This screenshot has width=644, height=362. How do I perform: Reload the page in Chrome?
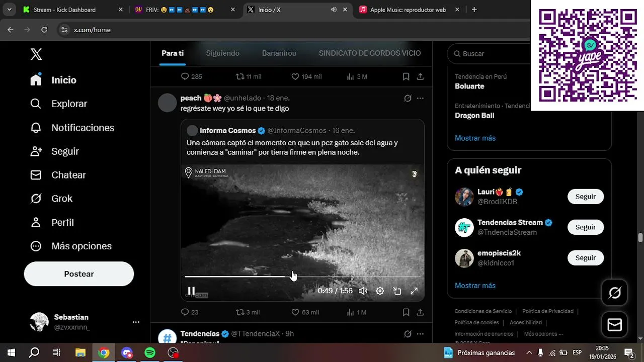(44, 30)
